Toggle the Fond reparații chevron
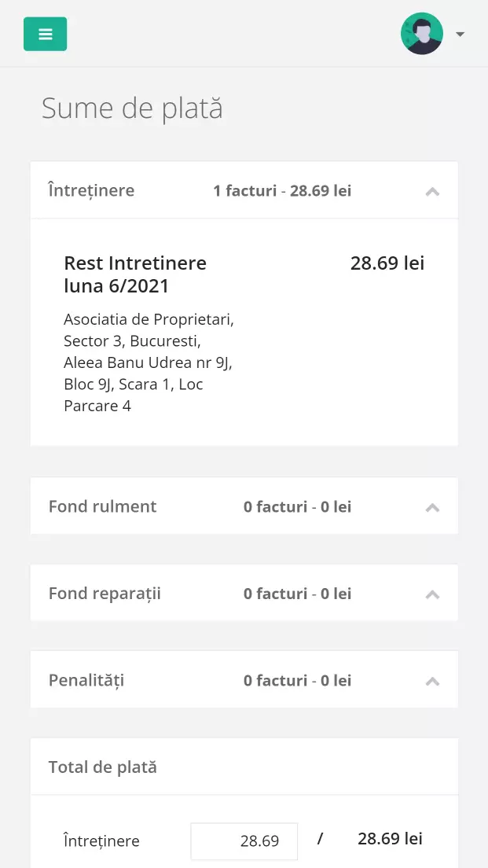This screenshot has width=488, height=868. [x=432, y=594]
